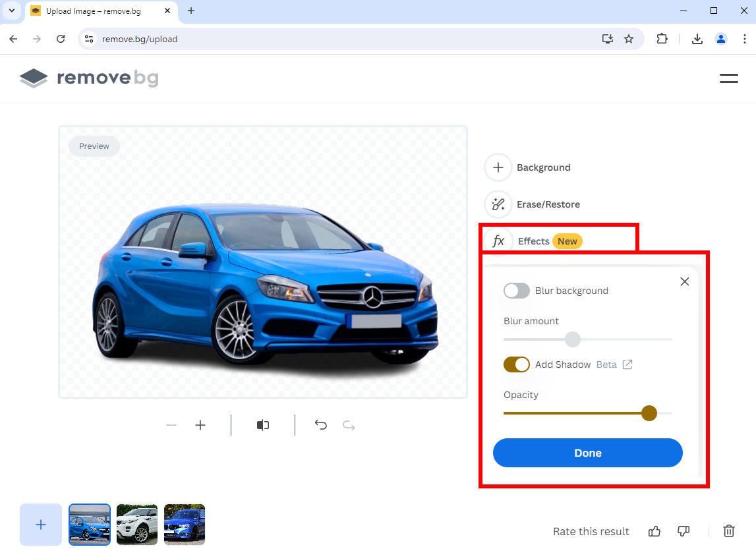Click the thumbs up rating icon
Viewport: 756px width, 549px height.
(654, 531)
